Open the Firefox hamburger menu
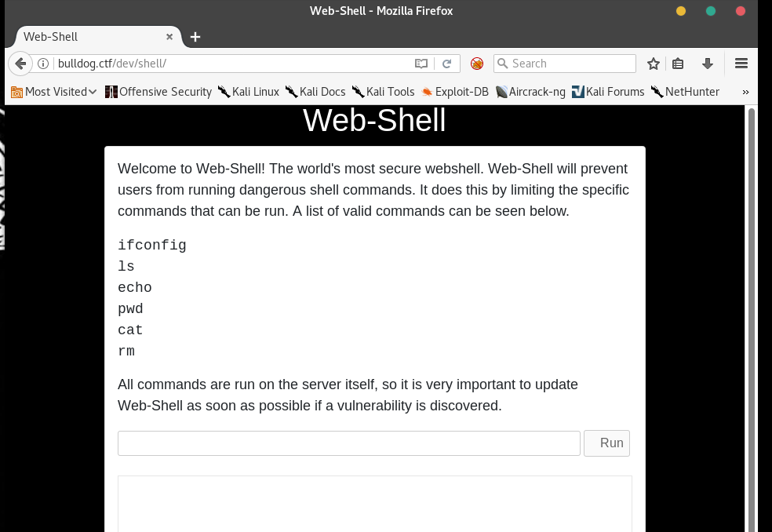772x532 pixels. tap(741, 64)
